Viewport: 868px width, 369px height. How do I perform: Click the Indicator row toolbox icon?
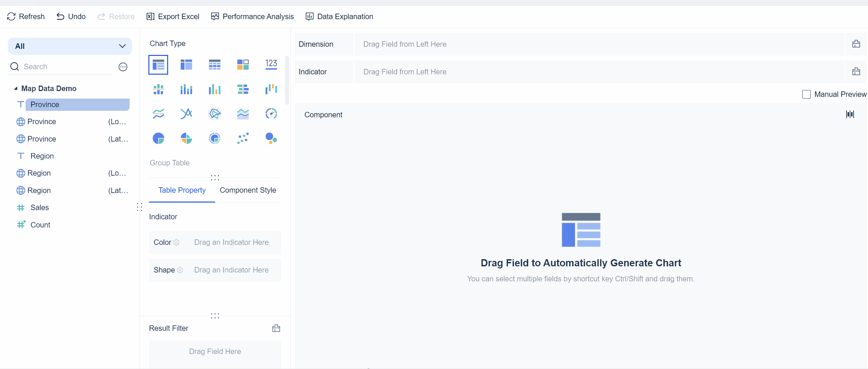coord(856,72)
